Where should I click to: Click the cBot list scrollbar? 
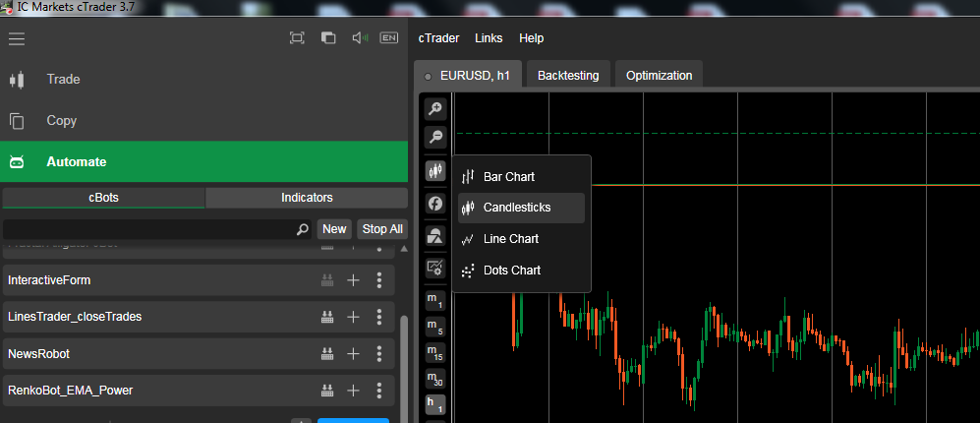[x=404, y=369]
